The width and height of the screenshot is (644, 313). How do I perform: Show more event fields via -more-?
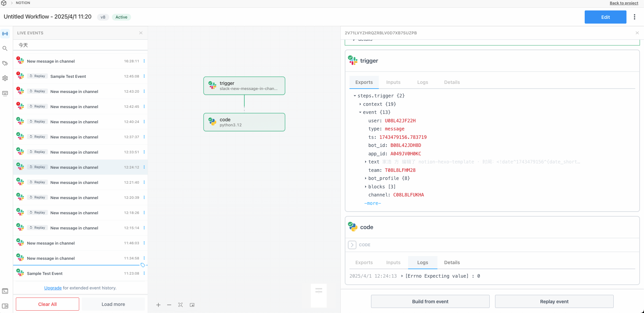pyautogui.click(x=373, y=204)
